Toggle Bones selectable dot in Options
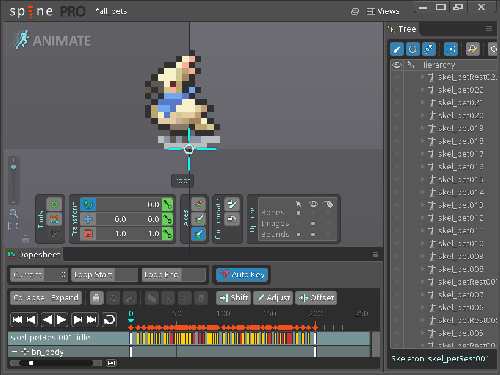Image resolution: width=500 pixels, height=375 pixels. pos(298,213)
